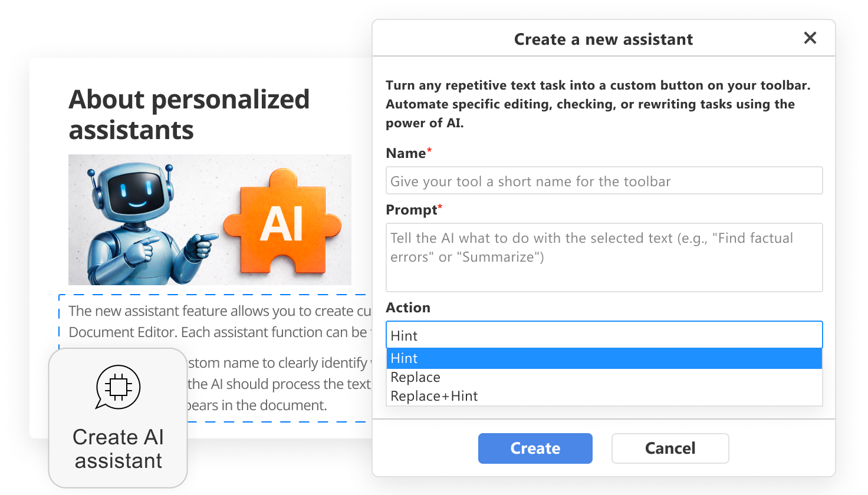The image size is (868, 495).
Task: Click the chip speech-bubble icon above Create AI assistant
Action: coord(118,387)
